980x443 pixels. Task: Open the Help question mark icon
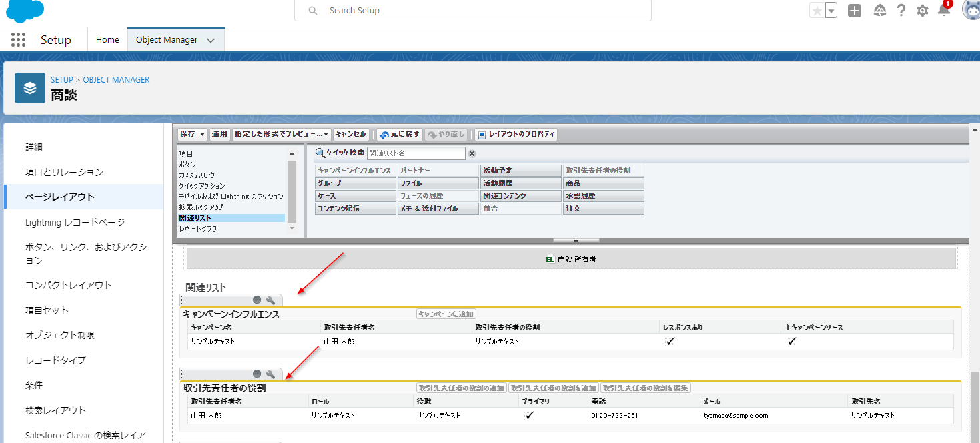point(901,11)
